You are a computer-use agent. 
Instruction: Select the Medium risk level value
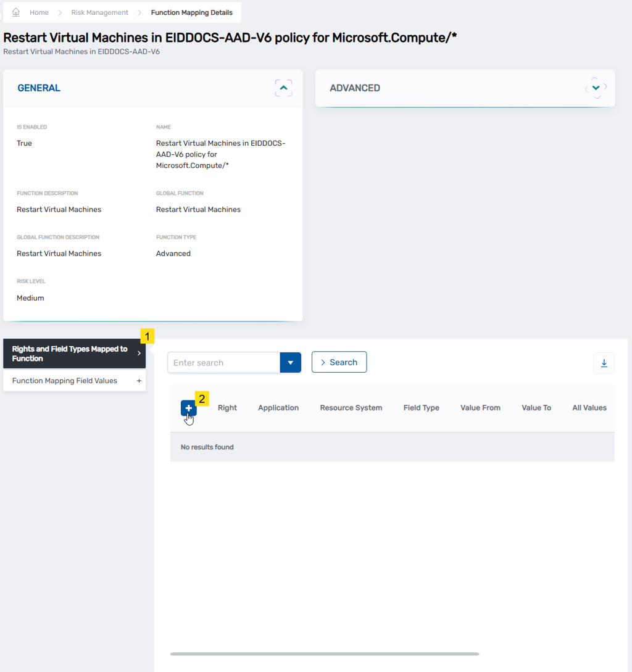coord(30,298)
